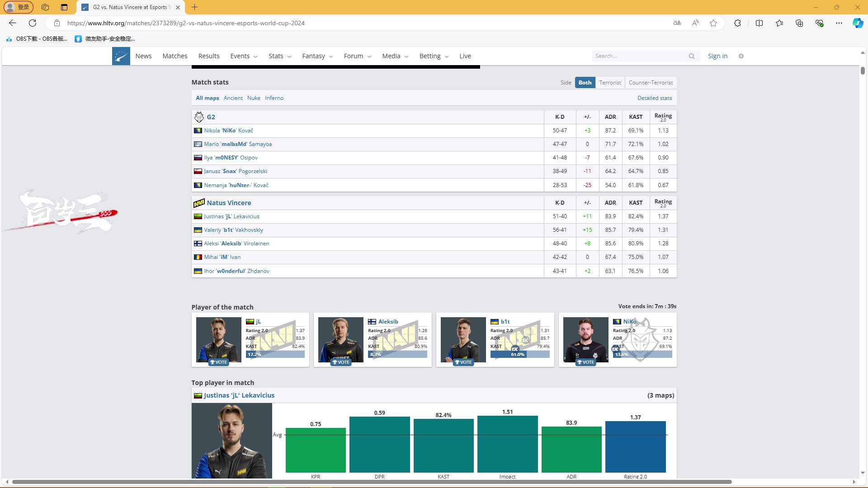
Task: Click the browser back arrow
Action: (x=13, y=23)
